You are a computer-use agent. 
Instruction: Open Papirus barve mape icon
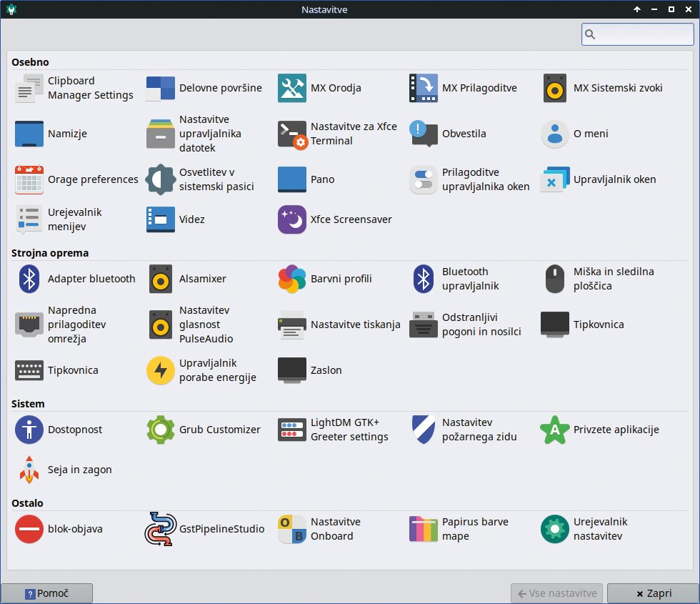[423, 529]
